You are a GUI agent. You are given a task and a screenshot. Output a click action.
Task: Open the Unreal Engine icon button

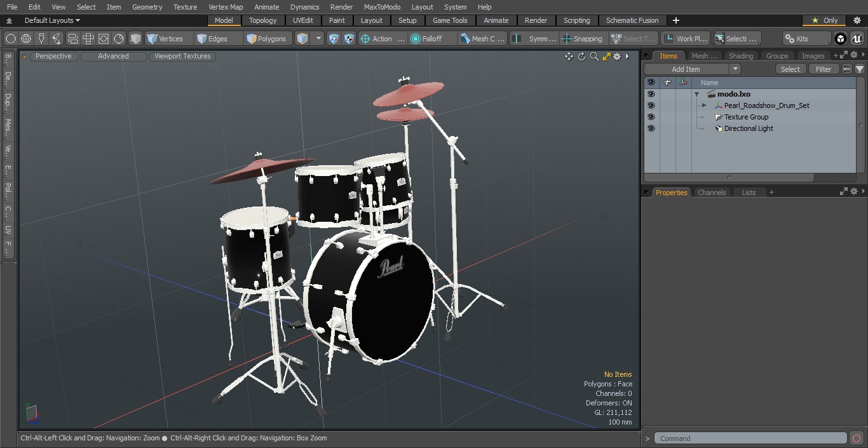(x=857, y=39)
